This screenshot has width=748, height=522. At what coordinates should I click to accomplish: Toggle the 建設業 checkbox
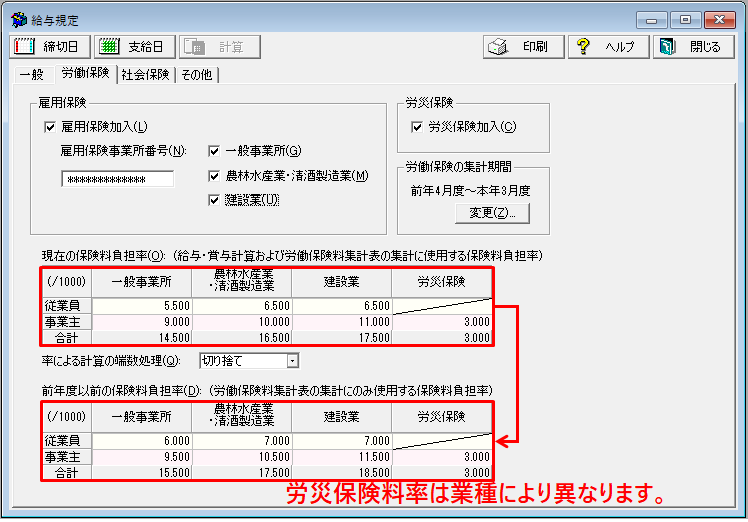point(214,200)
